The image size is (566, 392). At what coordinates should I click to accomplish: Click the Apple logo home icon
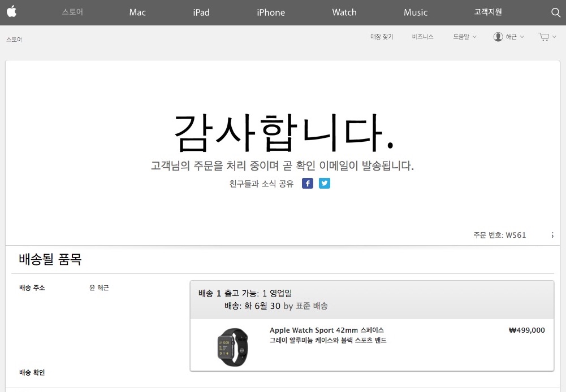coord(11,11)
